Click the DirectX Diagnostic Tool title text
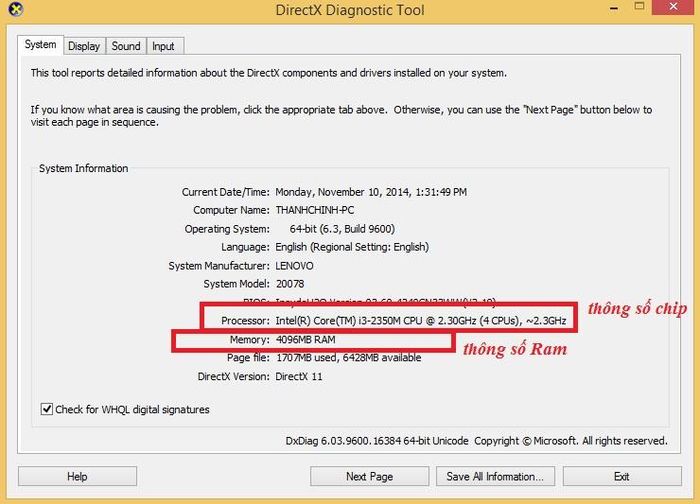The height and width of the screenshot is (504, 700). pyautogui.click(x=350, y=10)
